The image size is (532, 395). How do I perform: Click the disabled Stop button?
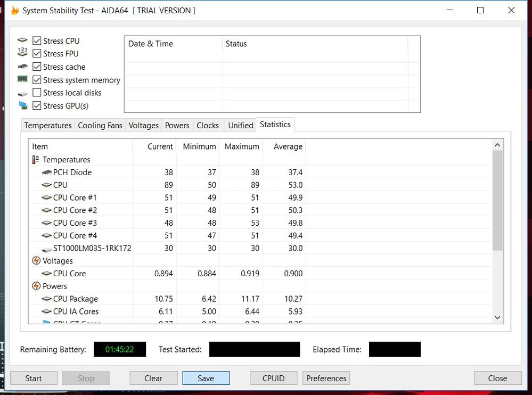(86, 378)
